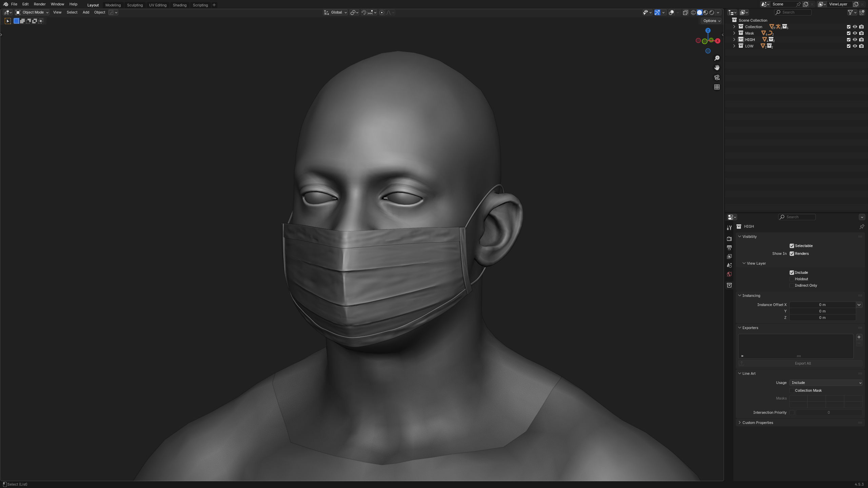Screen dimensions: 868x488
Task: Open the Render properties tab icon
Action: point(729,239)
